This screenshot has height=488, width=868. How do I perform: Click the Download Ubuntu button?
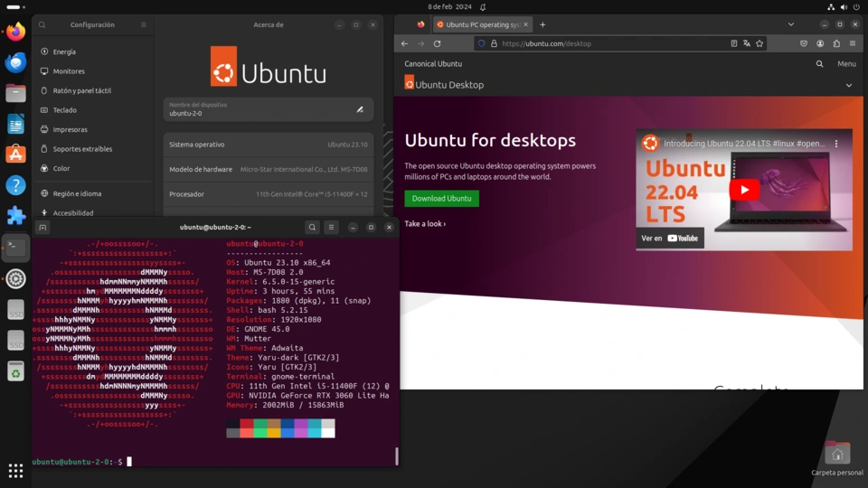442,199
